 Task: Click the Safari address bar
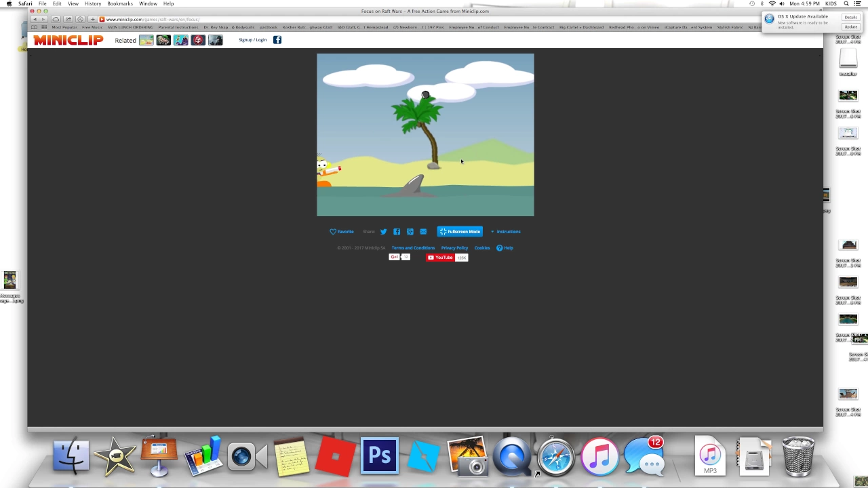coord(434,19)
